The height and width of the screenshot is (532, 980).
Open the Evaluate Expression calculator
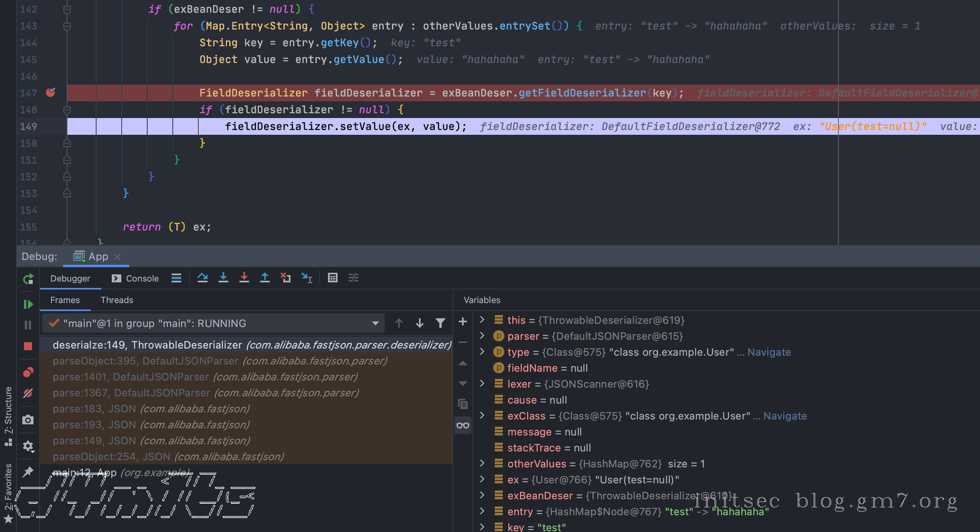tap(332, 278)
